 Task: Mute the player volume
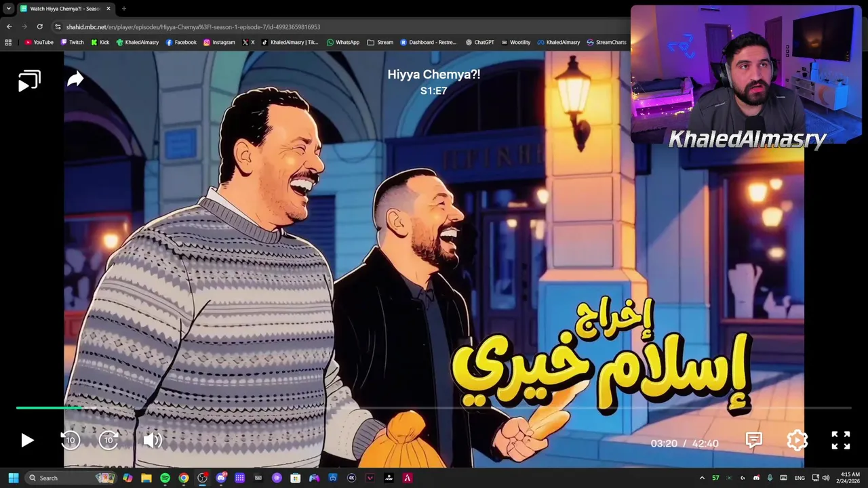153,441
